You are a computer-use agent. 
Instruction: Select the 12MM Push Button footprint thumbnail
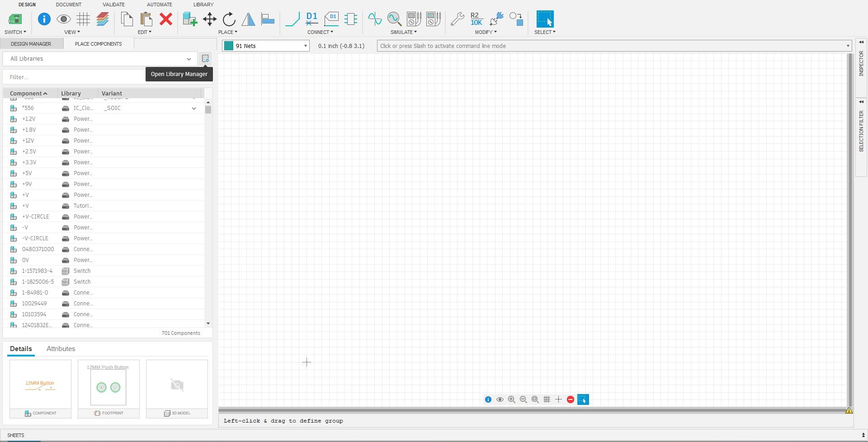108,389
